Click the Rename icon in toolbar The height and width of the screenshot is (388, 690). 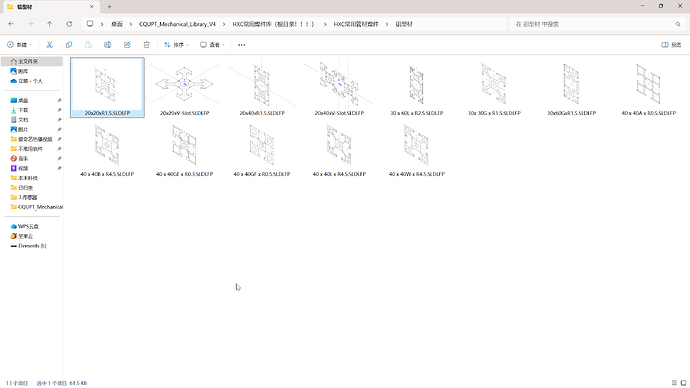[x=107, y=45]
